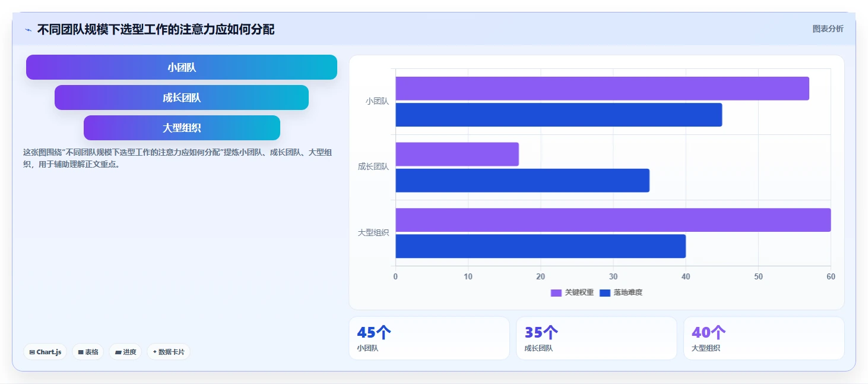868x384 pixels.
Task: Open the 45个 小团队 data card
Action: 429,338
